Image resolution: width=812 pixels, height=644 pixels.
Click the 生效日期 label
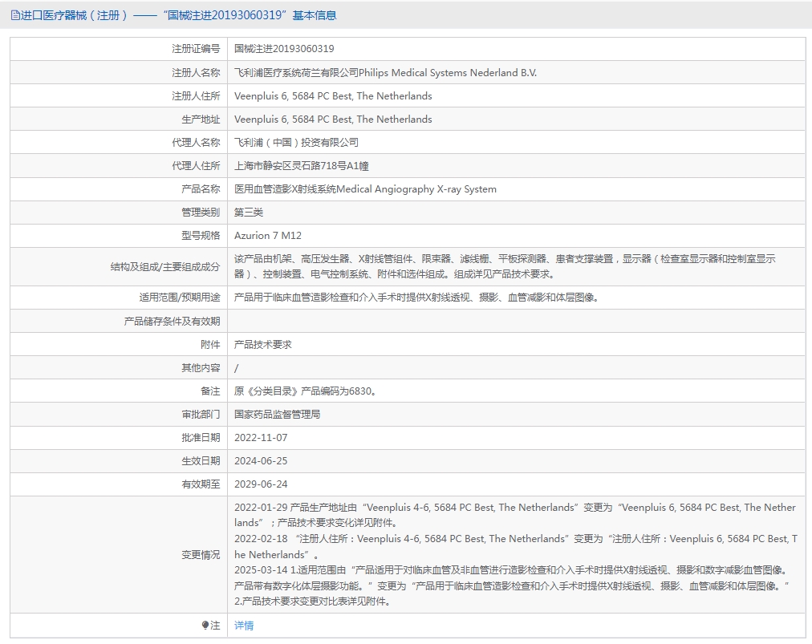201,460
